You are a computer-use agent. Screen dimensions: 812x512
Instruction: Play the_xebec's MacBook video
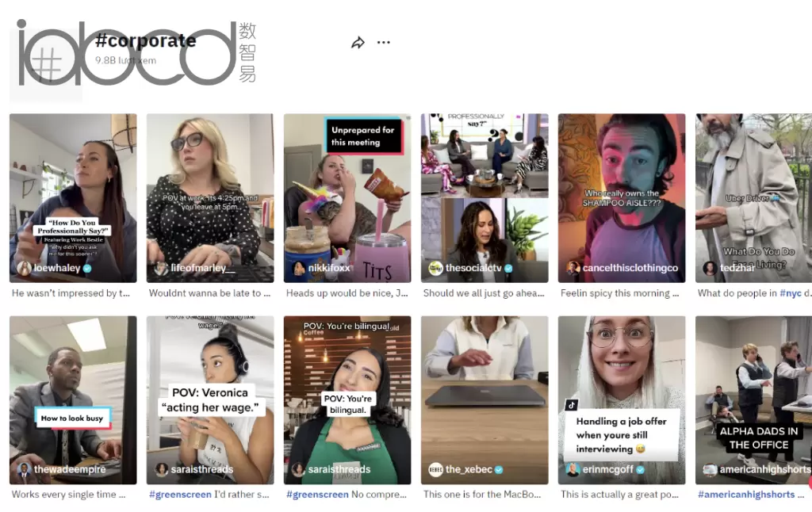485,400
